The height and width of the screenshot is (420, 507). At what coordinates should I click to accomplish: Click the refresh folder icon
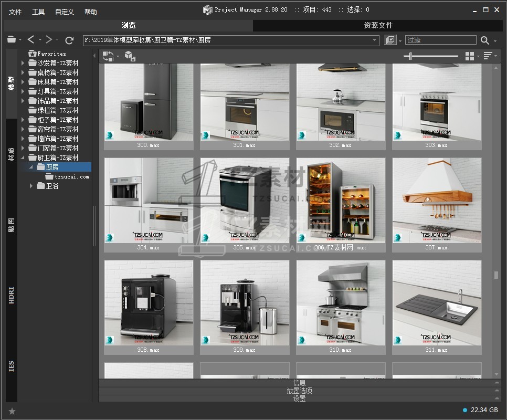69,40
